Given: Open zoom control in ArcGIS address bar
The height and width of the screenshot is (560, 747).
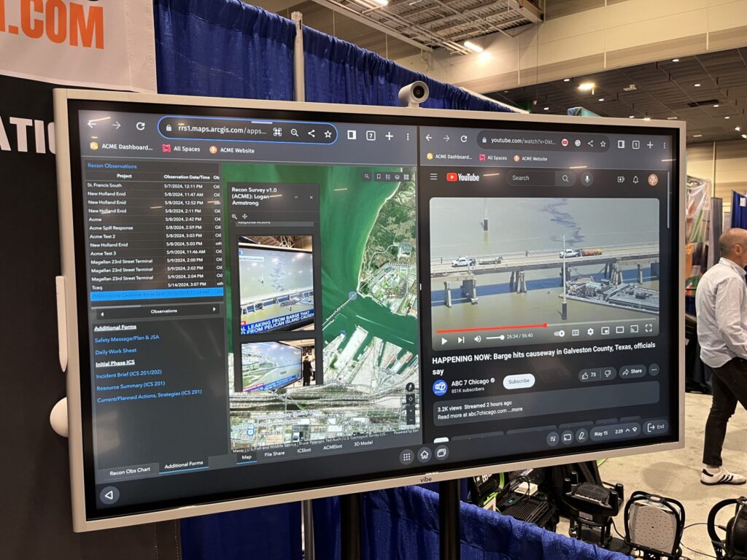Looking at the screenshot, I should pyautogui.click(x=295, y=133).
